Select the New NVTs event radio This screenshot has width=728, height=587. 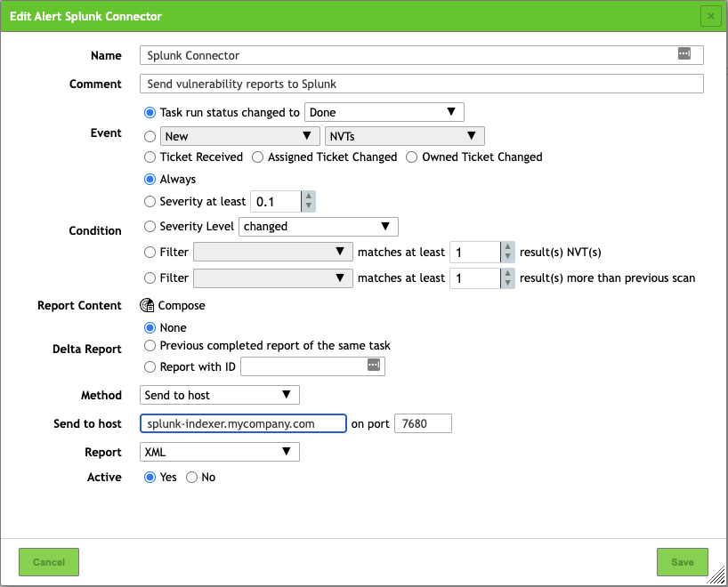pos(150,136)
